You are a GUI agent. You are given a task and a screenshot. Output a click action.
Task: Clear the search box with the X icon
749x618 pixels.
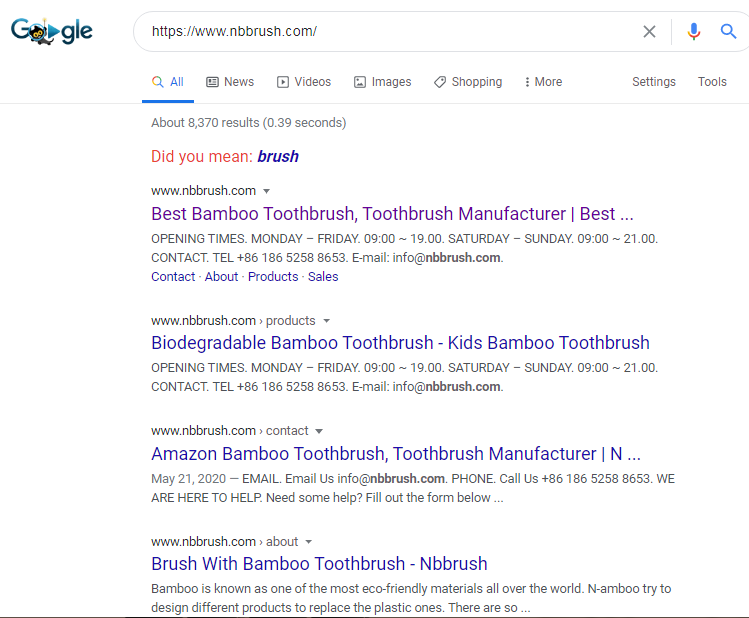point(649,32)
